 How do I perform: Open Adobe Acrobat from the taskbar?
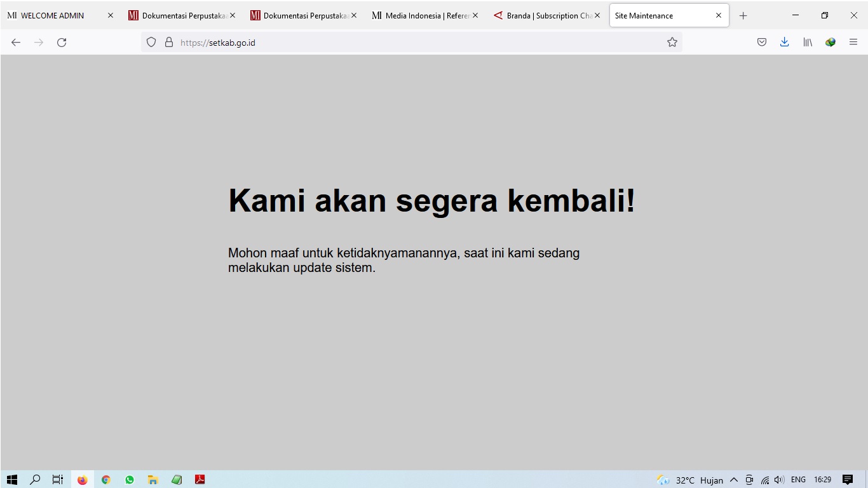coord(200,480)
